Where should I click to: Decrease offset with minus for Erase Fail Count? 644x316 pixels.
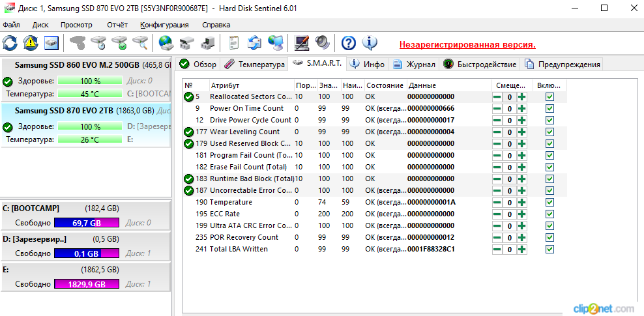[x=497, y=167]
